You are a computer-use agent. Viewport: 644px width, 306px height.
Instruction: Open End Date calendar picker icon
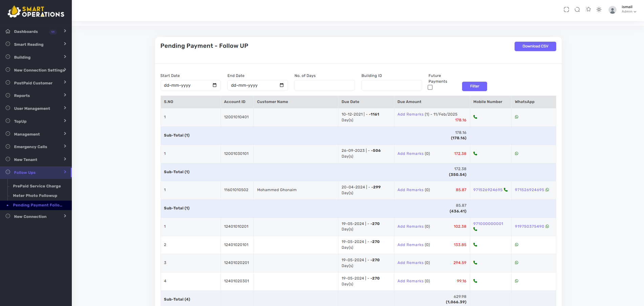click(282, 85)
